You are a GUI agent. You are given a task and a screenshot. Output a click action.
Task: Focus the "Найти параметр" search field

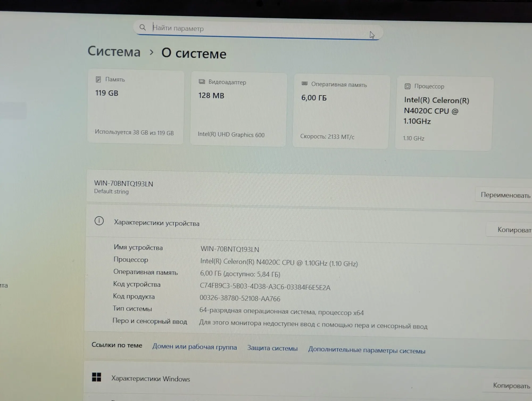(x=258, y=30)
